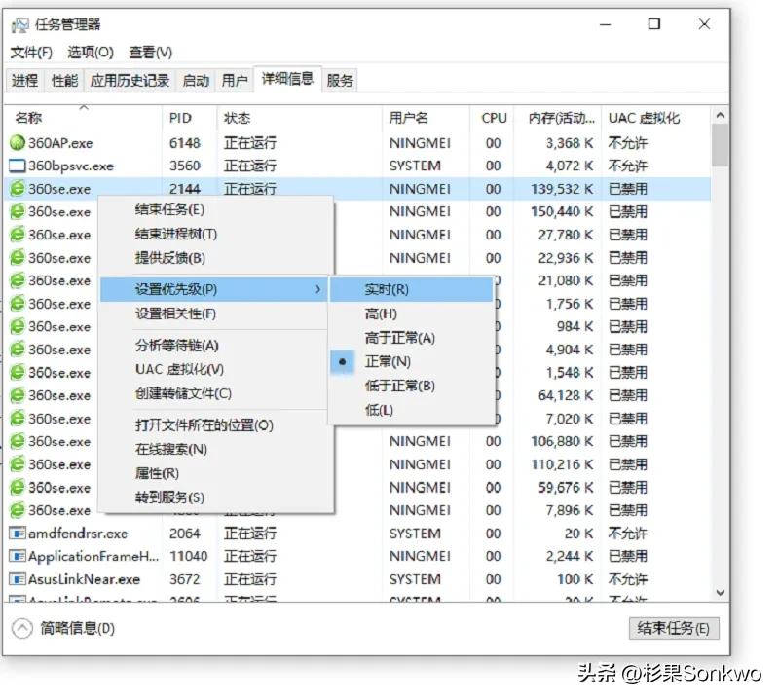Click the AsusLinkNear.exe icon

tap(18, 579)
